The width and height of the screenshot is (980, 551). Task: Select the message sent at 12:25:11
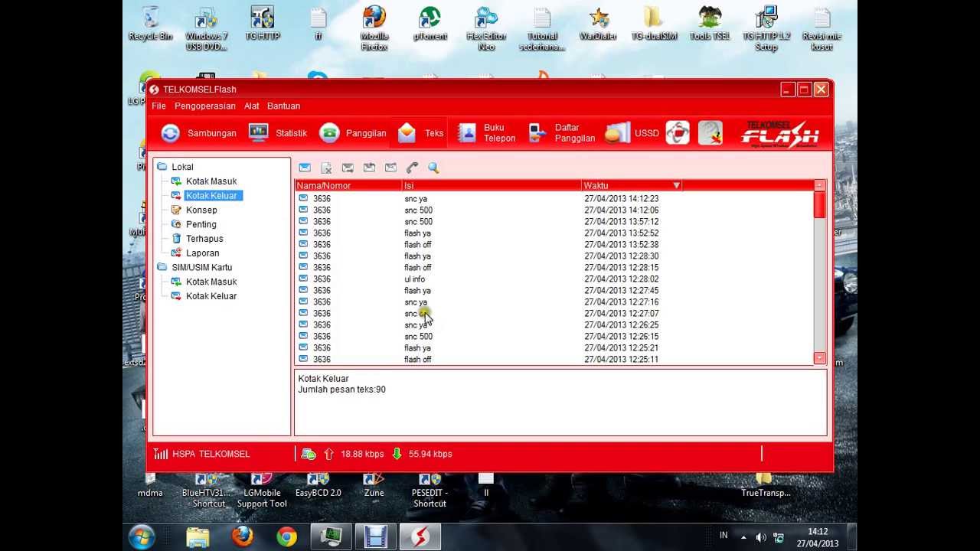pos(554,360)
